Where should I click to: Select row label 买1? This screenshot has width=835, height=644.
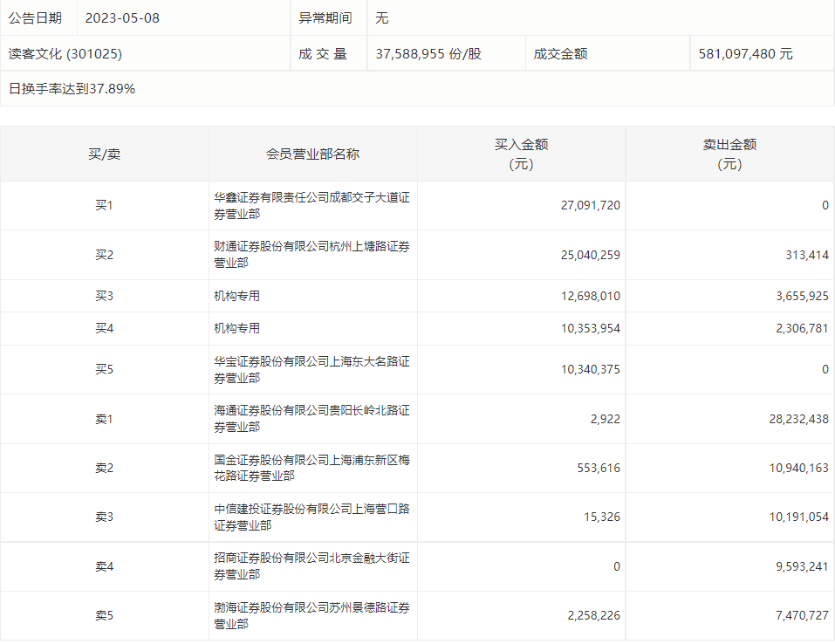(x=105, y=206)
